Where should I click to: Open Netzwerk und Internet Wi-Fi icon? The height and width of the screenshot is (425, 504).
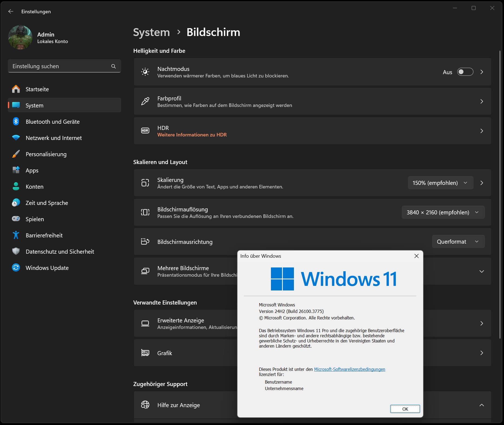[x=16, y=138]
